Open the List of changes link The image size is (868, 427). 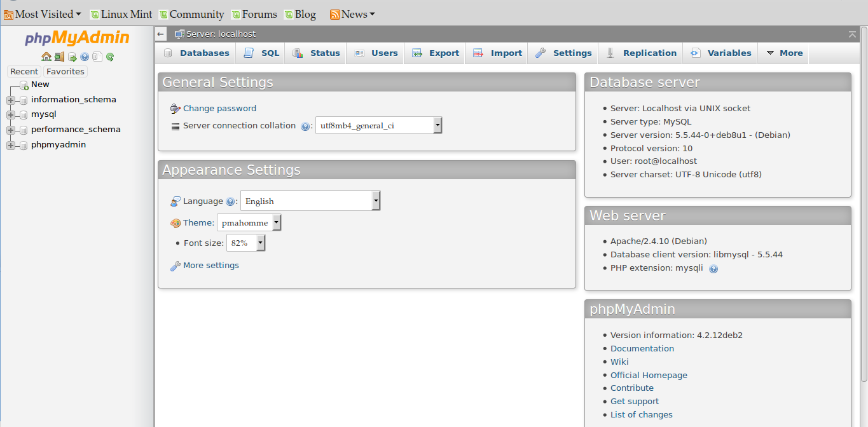641,414
